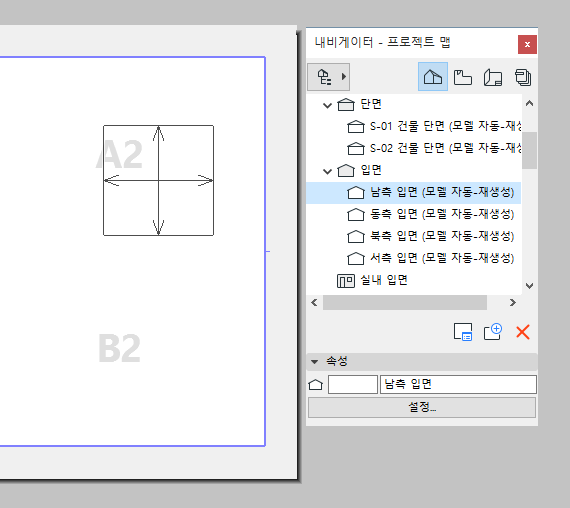The height and width of the screenshot is (508, 570).
Task: Click the section icon beside S-02
Action: tap(356, 148)
